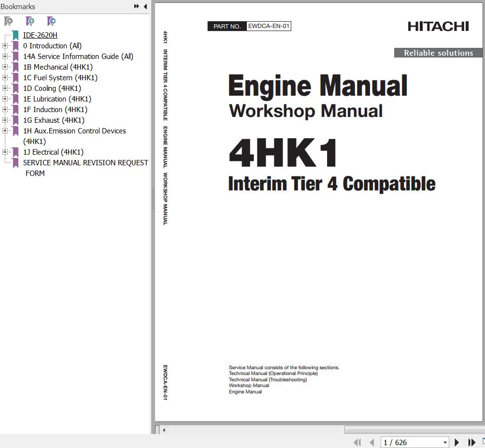Click the bookmark icon beside 1G Exhaust

[x=15, y=120]
